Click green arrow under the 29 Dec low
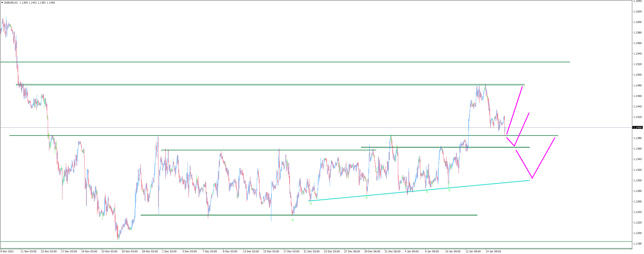The height and width of the screenshot is (254, 644). click(366, 198)
